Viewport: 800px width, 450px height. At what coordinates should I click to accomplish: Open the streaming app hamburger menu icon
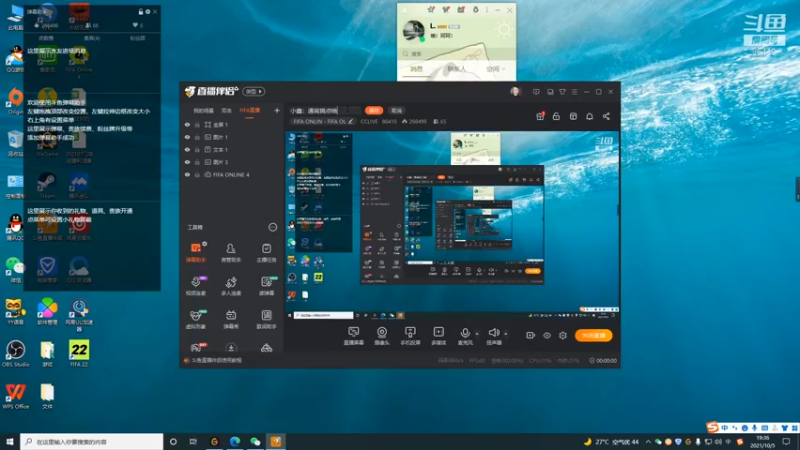[574, 92]
